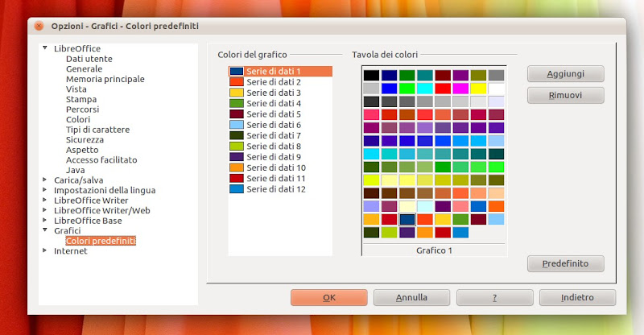This screenshot has width=644, height=335.
Task: Open the Percorsi options page
Action: [x=83, y=110]
